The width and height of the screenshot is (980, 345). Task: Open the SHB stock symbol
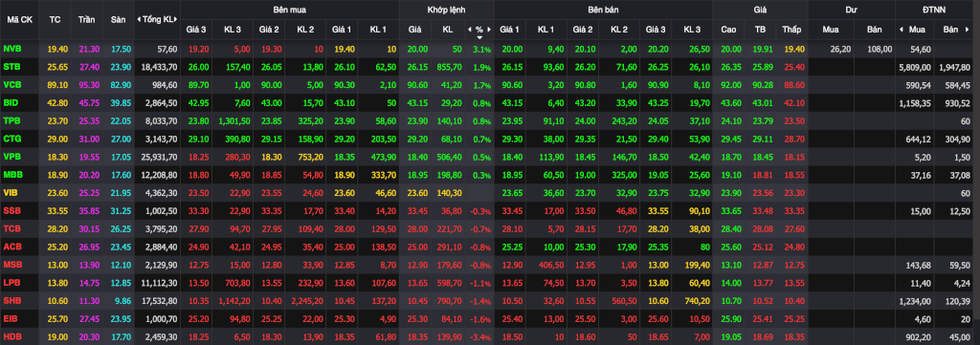pos(11,301)
